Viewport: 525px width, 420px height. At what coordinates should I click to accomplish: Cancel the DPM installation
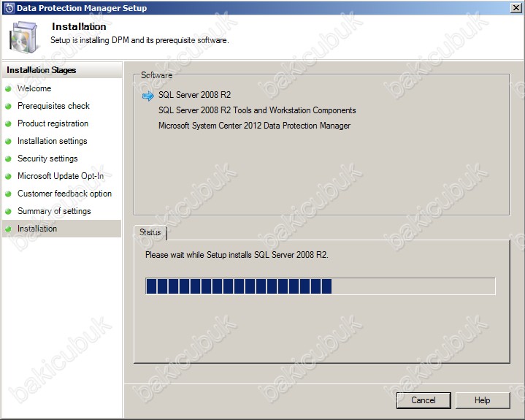(424, 400)
